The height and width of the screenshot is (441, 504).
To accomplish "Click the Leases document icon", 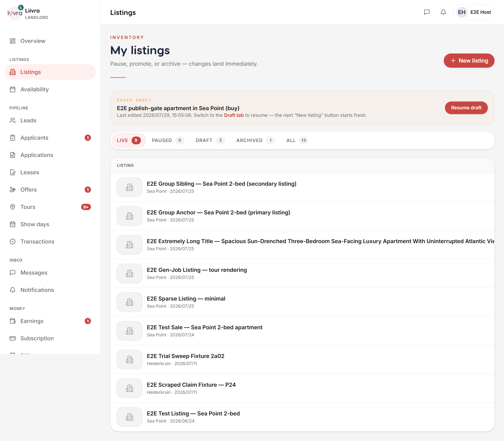I will click(13, 172).
